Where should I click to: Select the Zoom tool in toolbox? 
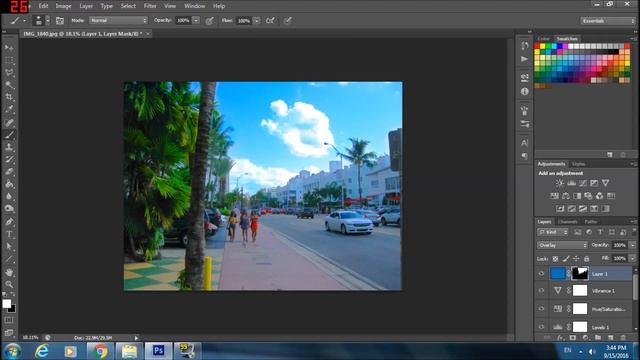[9, 284]
